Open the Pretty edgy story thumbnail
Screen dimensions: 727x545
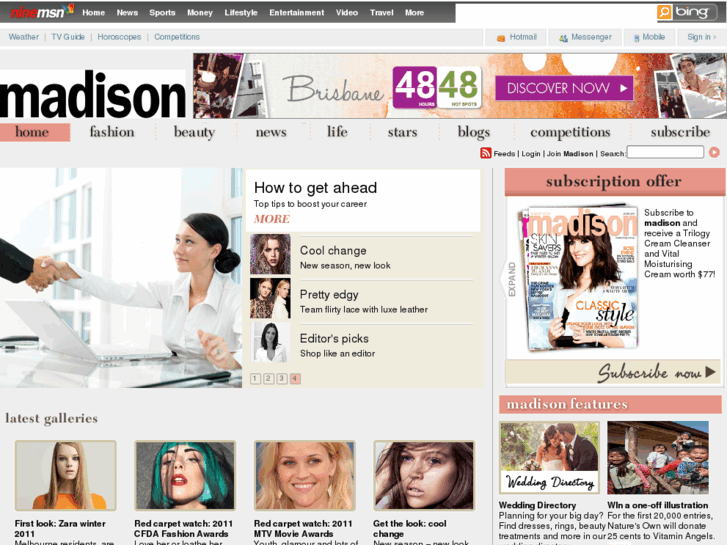click(270, 298)
